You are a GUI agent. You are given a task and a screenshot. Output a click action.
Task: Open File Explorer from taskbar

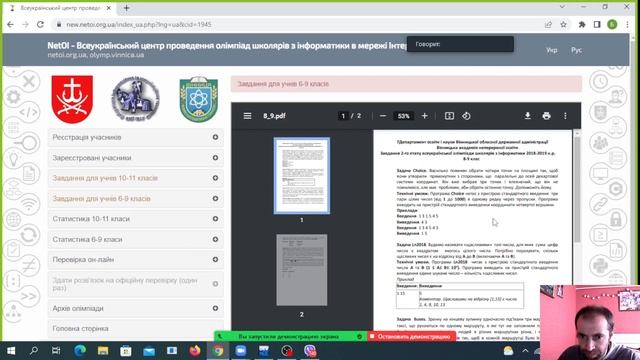pyautogui.click(x=103, y=351)
